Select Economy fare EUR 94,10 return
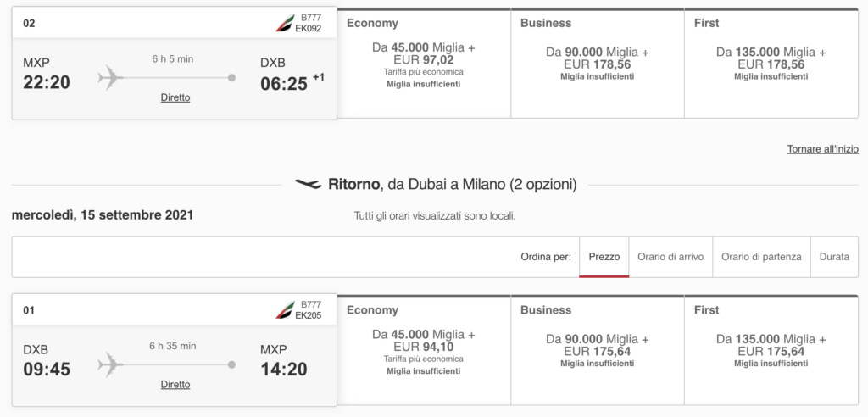The height and width of the screenshot is (417, 868). 424,350
